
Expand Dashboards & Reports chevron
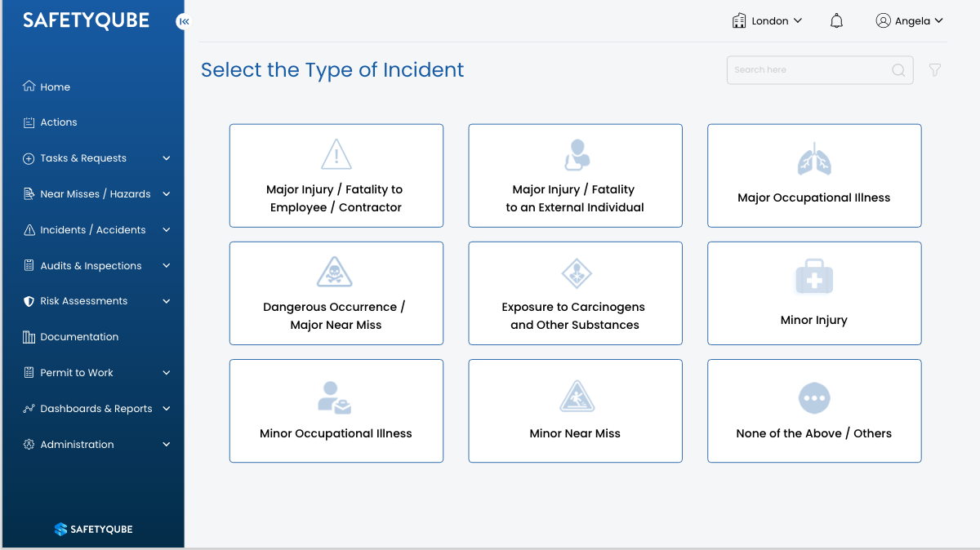pos(167,409)
